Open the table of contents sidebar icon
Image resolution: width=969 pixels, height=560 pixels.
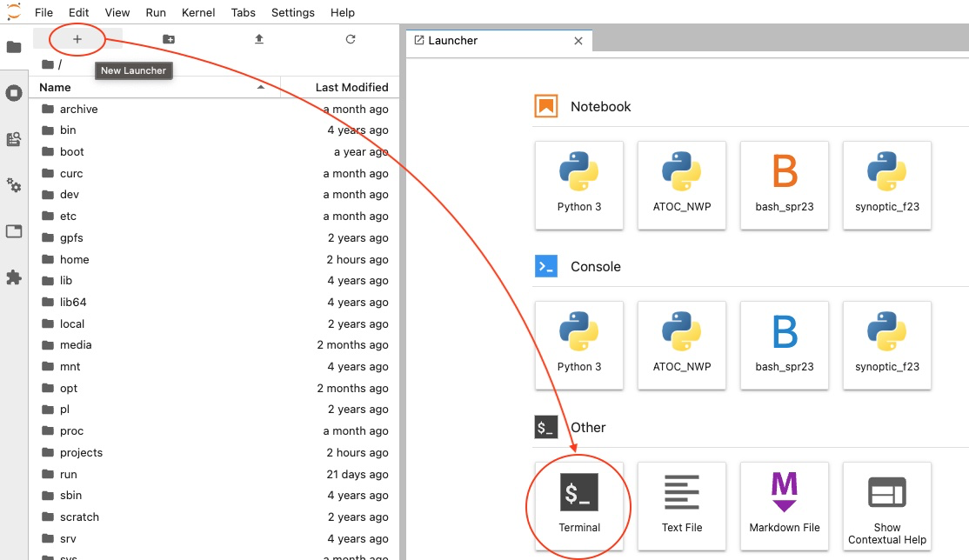tap(14, 139)
